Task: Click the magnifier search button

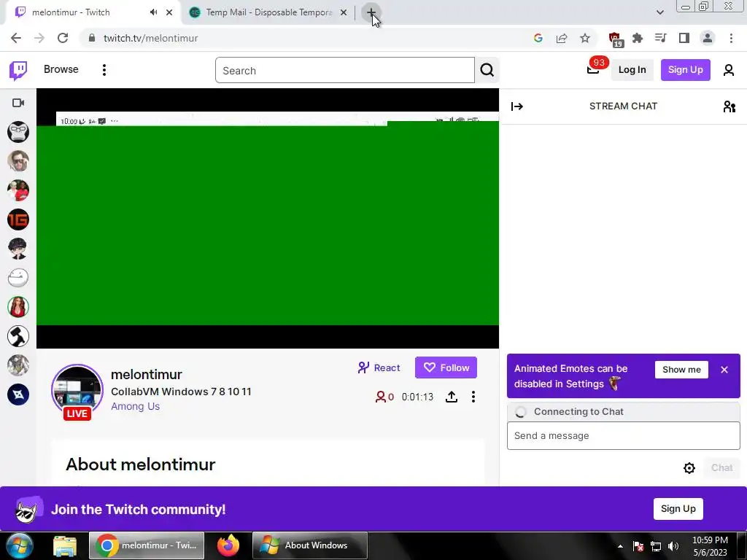Action: coord(487,71)
